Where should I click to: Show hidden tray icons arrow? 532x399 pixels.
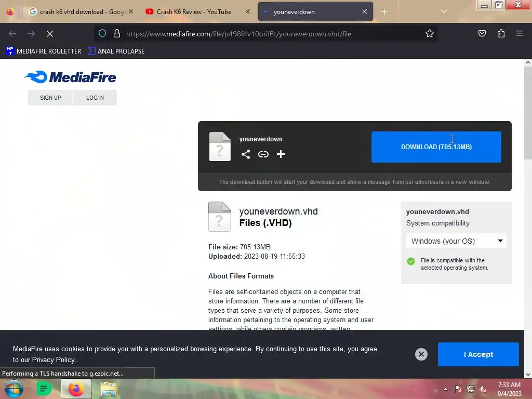[x=445, y=389]
